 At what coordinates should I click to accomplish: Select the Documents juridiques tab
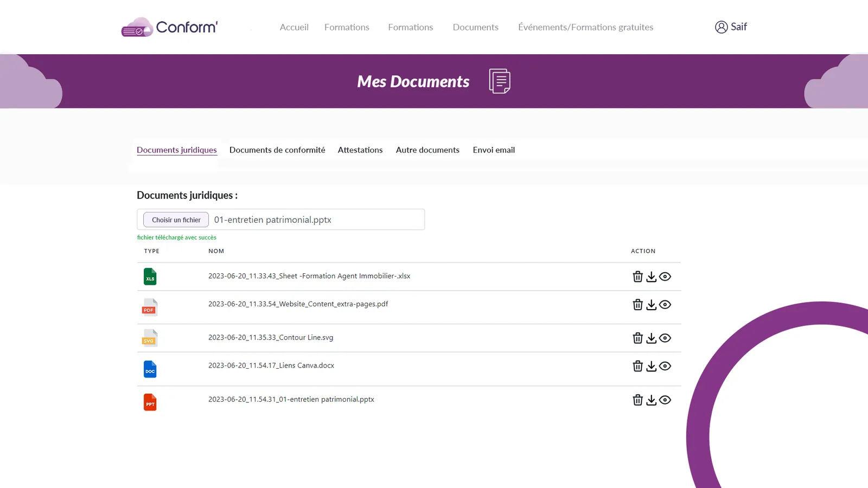pyautogui.click(x=177, y=150)
